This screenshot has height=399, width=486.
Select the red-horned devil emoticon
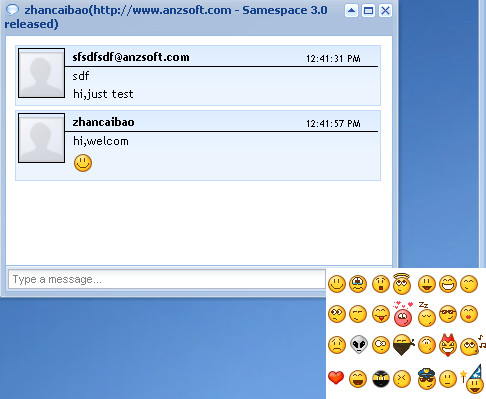click(448, 344)
